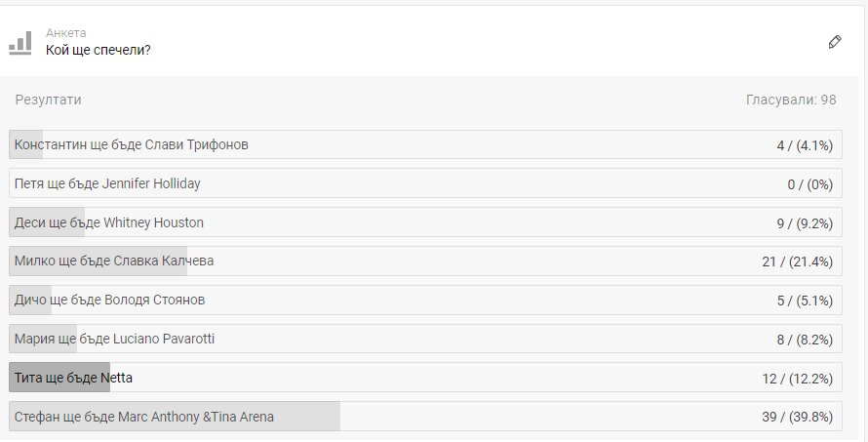Click the pencil edit icon

point(834,42)
